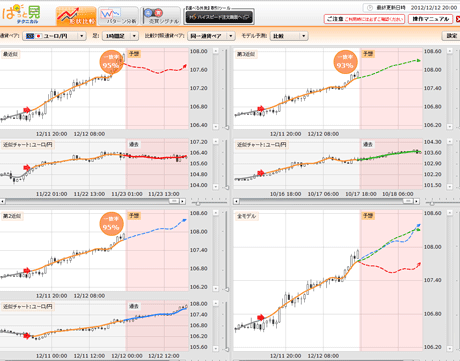Screen dimensions: 460x361
Task: Click the 95% 一致率 badge on 第2近似 chart
Action: [111, 224]
